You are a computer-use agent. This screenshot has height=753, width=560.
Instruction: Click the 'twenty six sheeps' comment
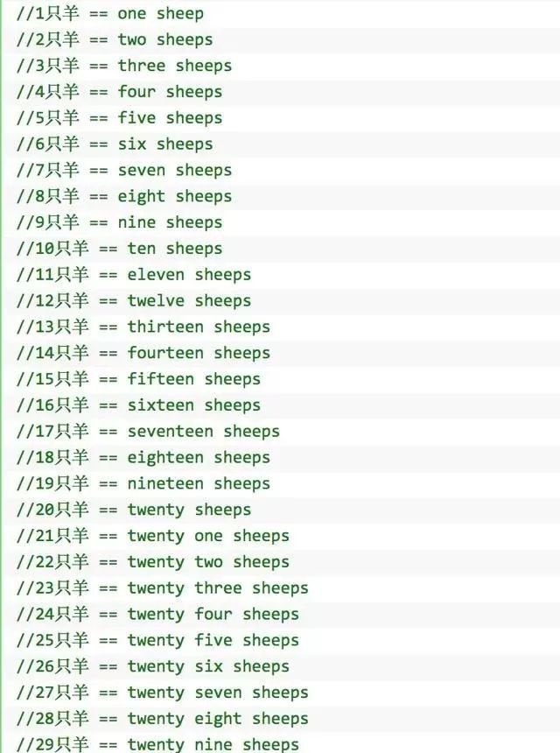(x=208, y=667)
